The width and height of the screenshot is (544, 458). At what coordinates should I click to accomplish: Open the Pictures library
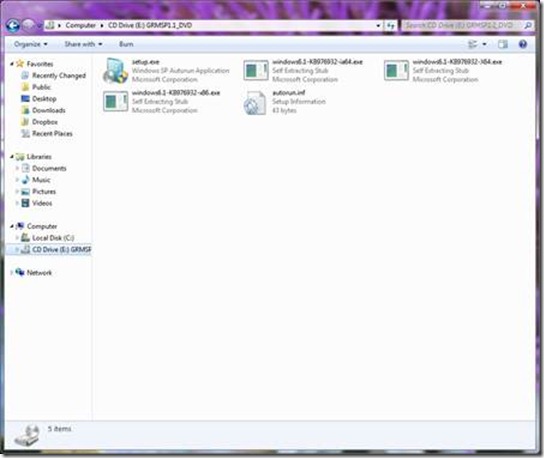pyautogui.click(x=44, y=192)
